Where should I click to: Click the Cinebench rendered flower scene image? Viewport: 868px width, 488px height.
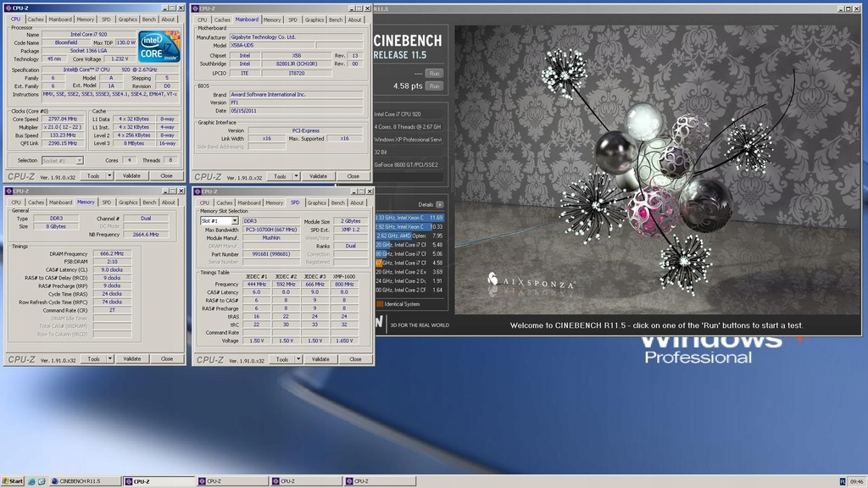pos(655,169)
